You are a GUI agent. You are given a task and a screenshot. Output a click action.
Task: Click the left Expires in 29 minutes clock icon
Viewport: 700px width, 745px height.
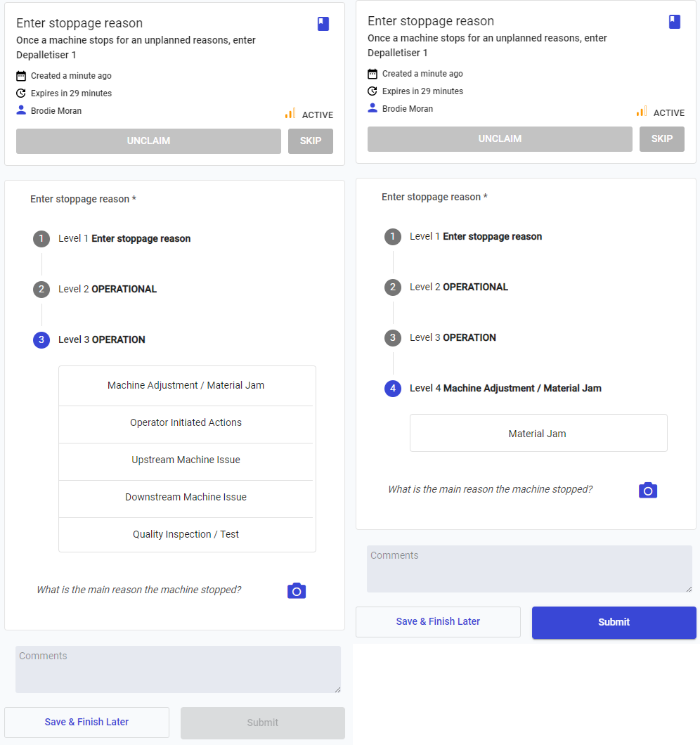pos(21,93)
